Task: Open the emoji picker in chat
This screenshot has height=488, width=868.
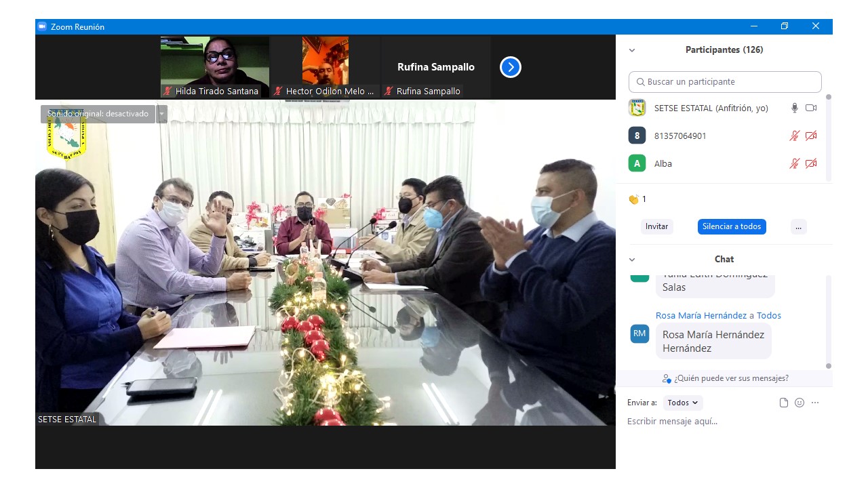Action: pyautogui.click(x=800, y=403)
